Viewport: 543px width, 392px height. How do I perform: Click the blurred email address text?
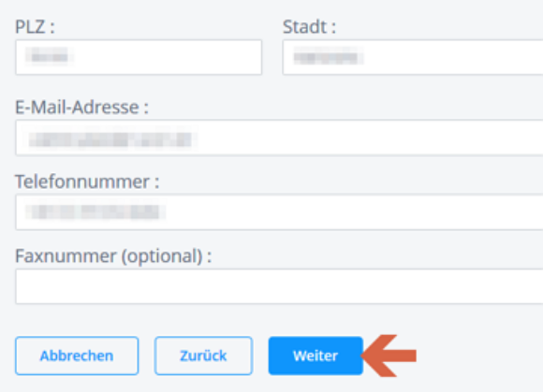coord(110,139)
